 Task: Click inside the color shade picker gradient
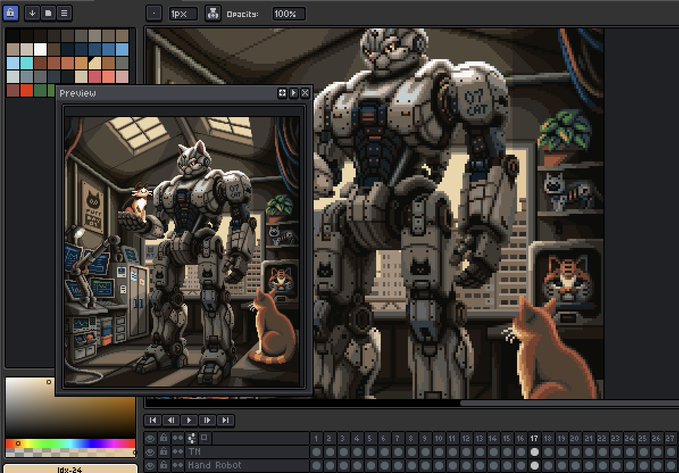point(70,407)
